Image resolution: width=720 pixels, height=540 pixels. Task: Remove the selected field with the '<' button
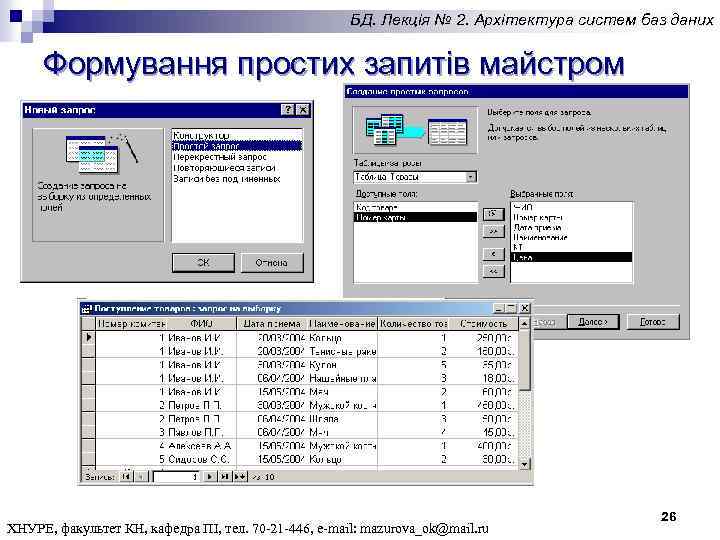click(x=493, y=254)
